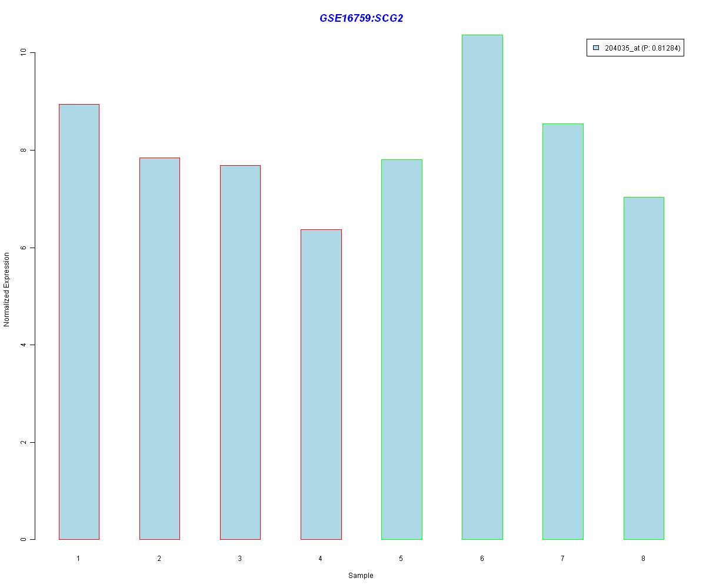Click the x-axis tick label 4
Viewport: 706px width, 588px height.
320,558
